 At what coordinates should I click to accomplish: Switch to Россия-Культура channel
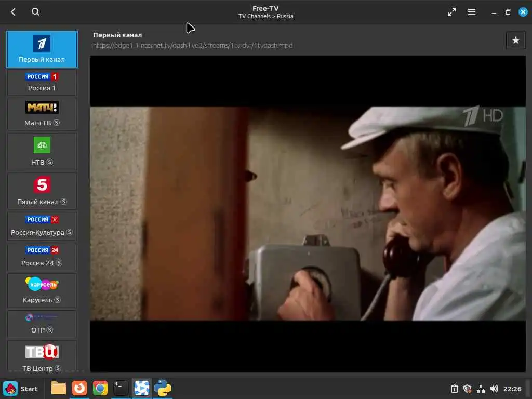tap(42, 226)
